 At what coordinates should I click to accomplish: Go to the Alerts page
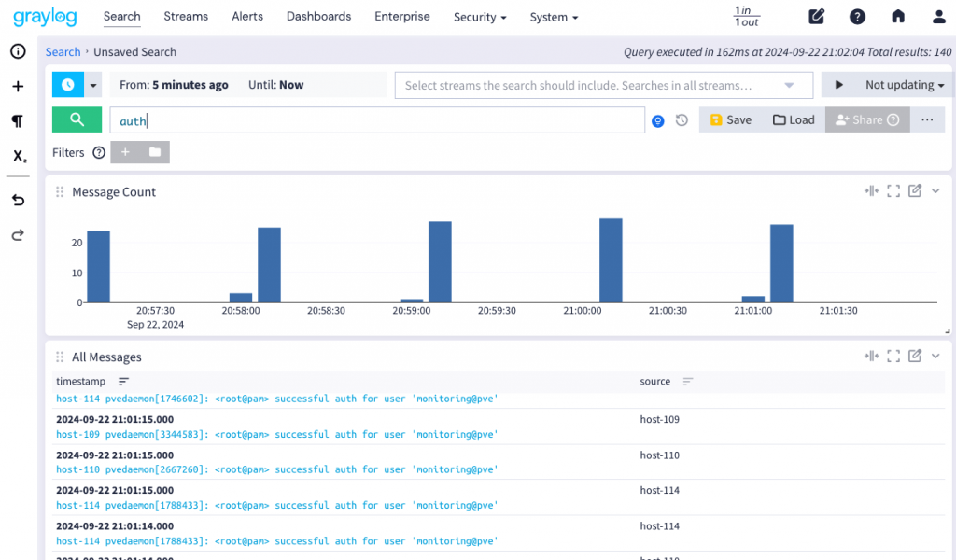click(x=247, y=17)
